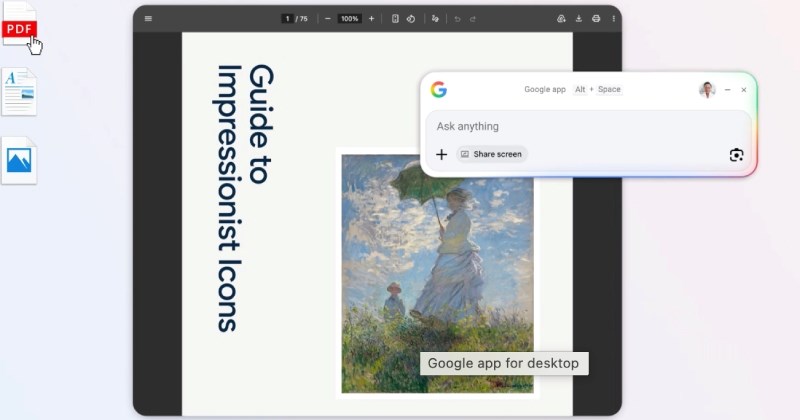Screen dimensions: 800x420
Task: Click the fit to page icon
Action: point(396,18)
